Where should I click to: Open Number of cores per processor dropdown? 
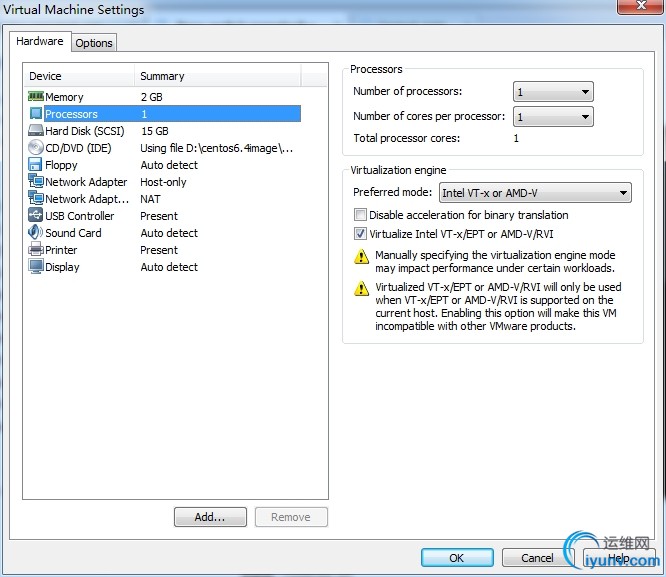(x=553, y=117)
